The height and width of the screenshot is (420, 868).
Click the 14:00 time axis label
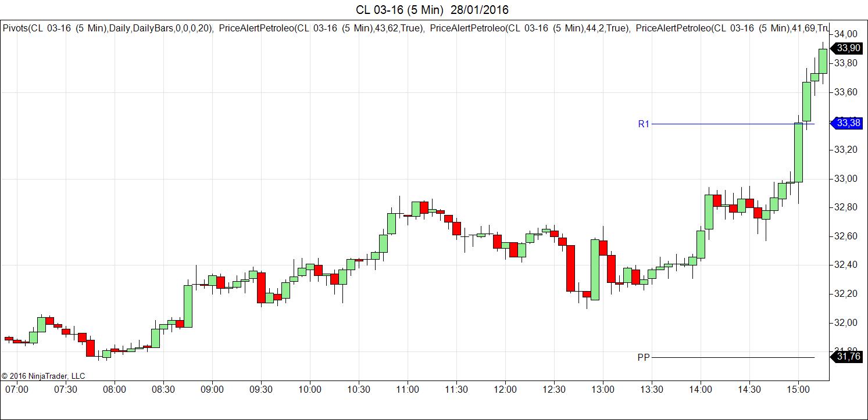click(x=701, y=389)
